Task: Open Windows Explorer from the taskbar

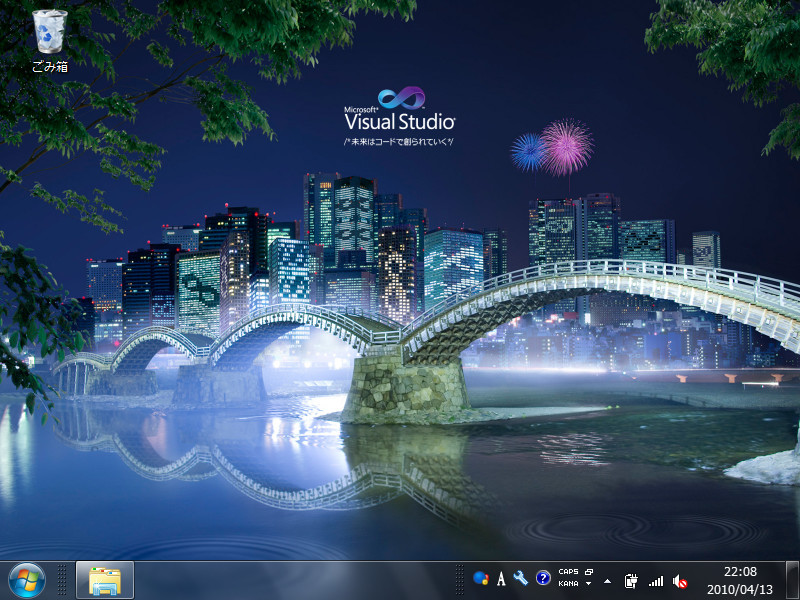Action: pyautogui.click(x=105, y=581)
